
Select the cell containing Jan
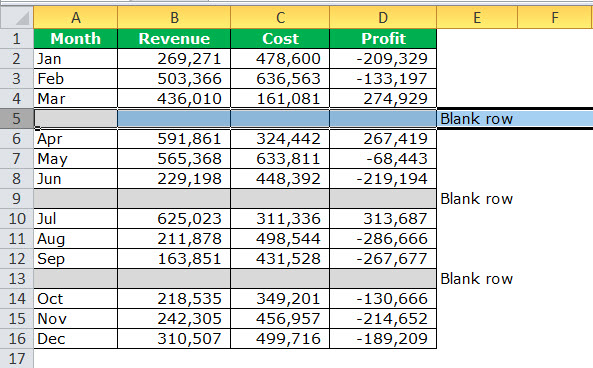(x=76, y=59)
